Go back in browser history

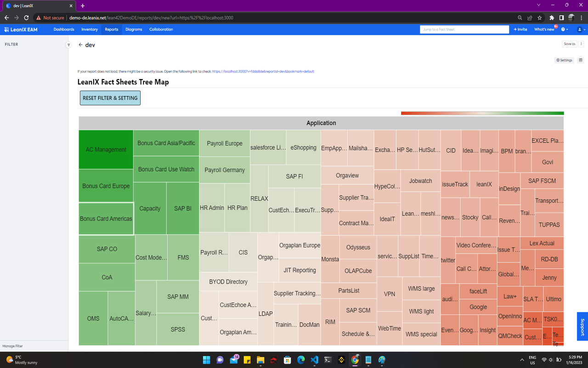6,18
